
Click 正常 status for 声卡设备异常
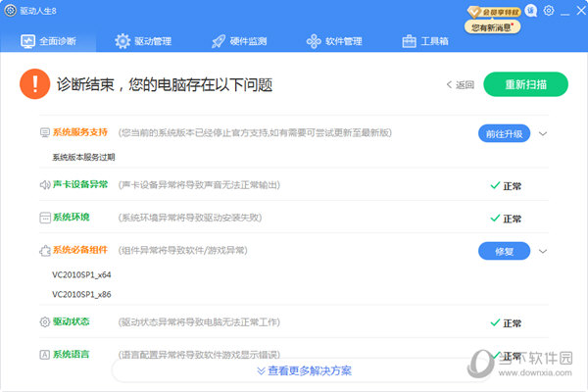pyautogui.click(x=506, y=186)
